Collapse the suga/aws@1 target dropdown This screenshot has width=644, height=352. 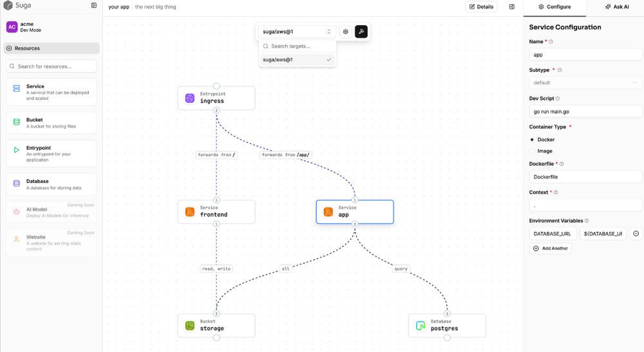[x=297, y=32]
